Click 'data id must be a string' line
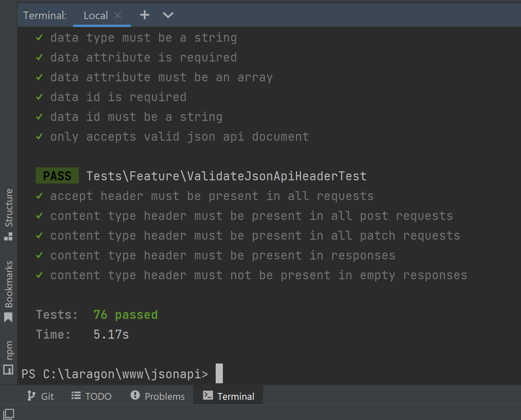Screen dimensions: 521x420 136,117
